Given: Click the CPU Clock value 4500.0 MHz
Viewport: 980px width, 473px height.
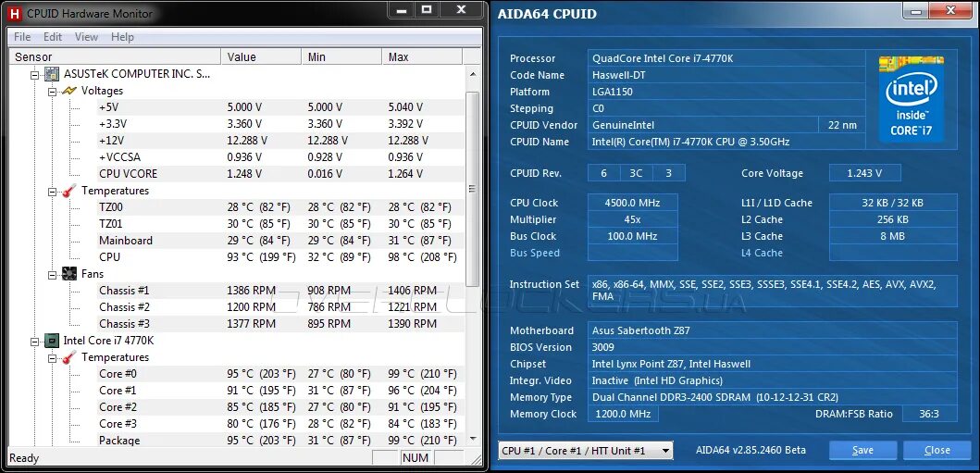Looking at the screenshot, I should point(632,203).
